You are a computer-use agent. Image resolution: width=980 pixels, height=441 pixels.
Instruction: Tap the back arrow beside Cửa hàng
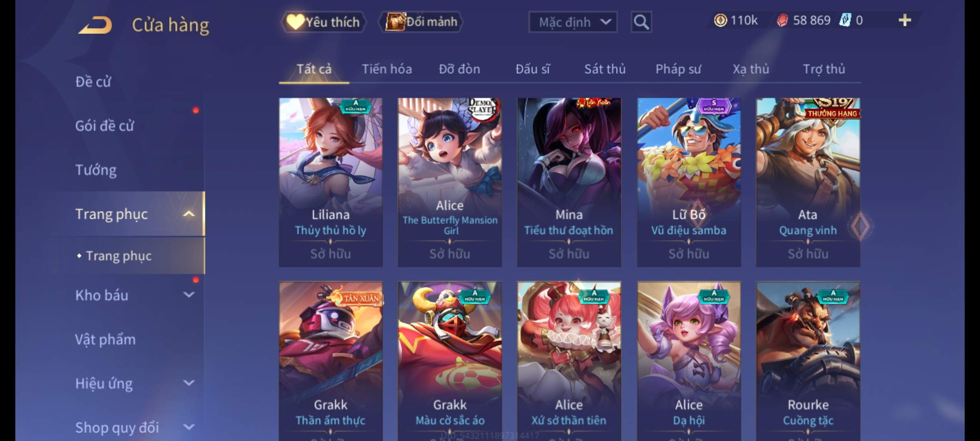point(95,24)
